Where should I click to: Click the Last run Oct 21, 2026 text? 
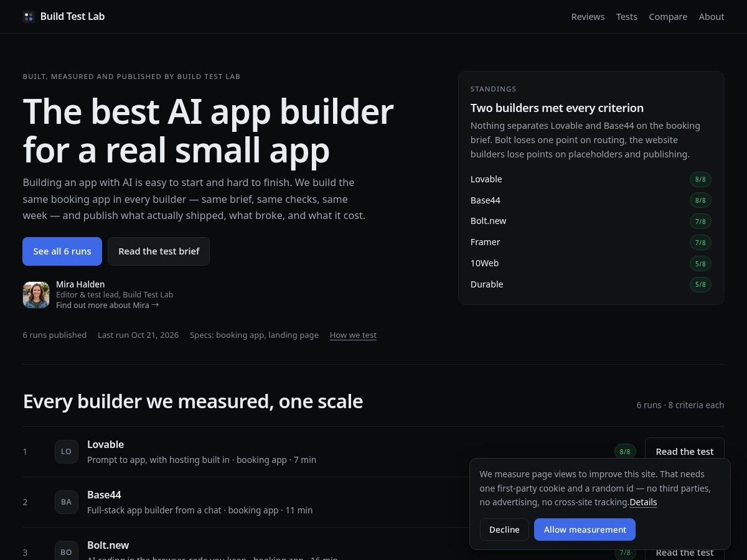[138, 335]
